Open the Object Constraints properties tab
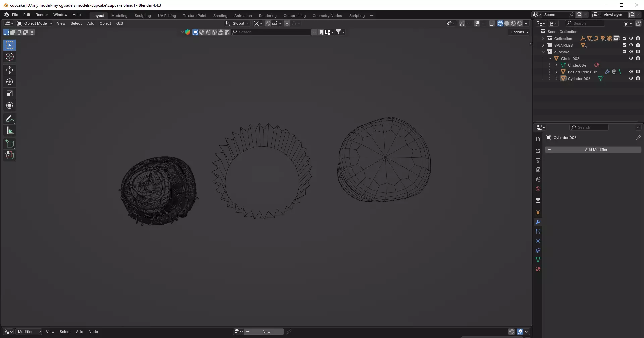 coord(538,250)
